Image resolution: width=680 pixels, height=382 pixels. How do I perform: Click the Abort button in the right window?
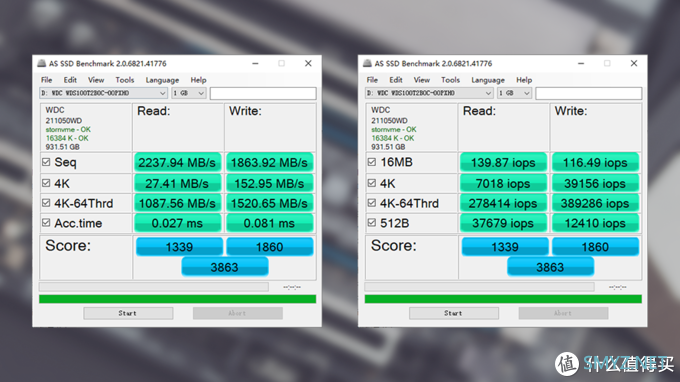pyautogui.click(x=563, y=313)
